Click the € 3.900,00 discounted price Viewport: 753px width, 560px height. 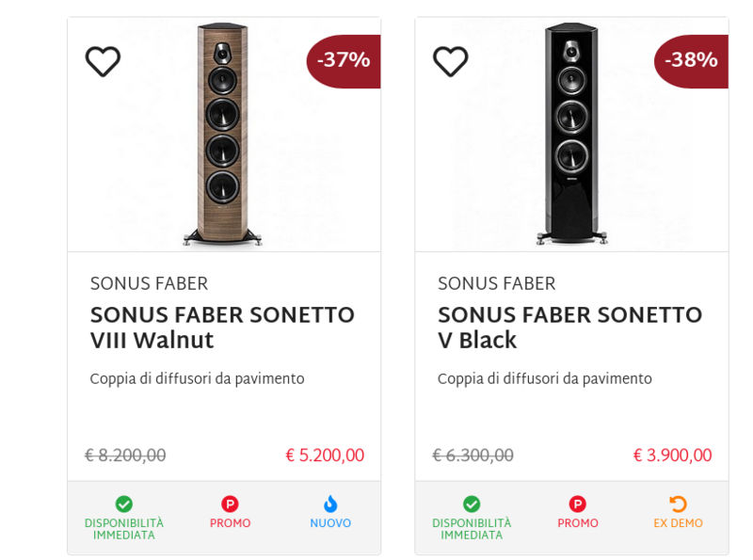tap(672, 456)
